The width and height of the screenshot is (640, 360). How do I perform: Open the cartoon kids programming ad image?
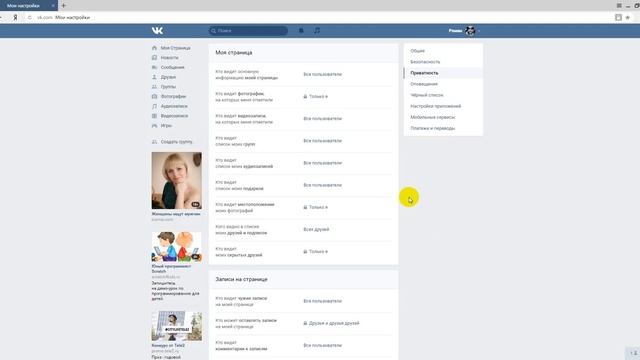coord(177,247)
